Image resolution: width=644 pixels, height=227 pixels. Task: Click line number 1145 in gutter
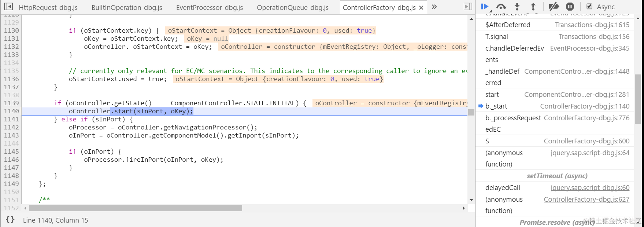(11, 151)
